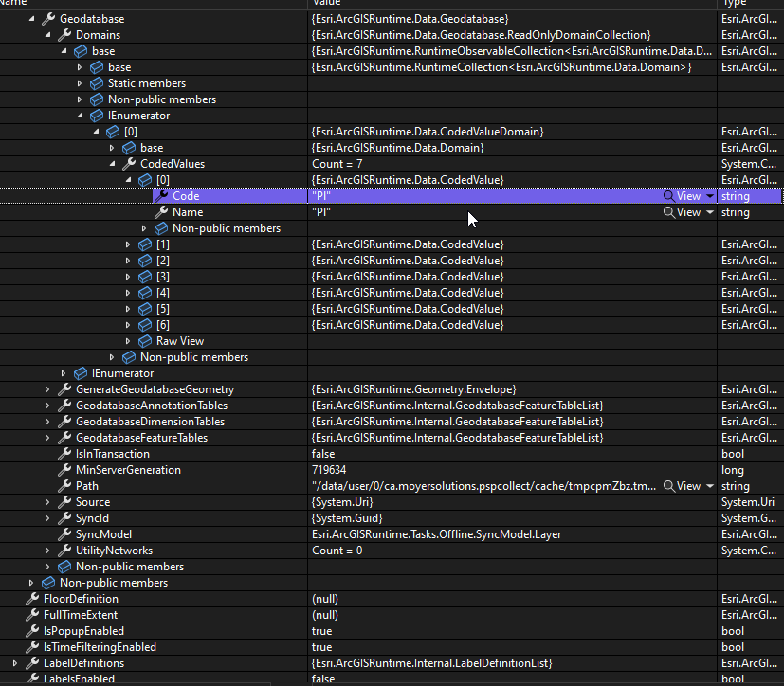The width and height of the screenshot is (784, 686).
Task: Click the wrench icon beside IsTimeFilteringEnabled
Action: tap(32, 647)
